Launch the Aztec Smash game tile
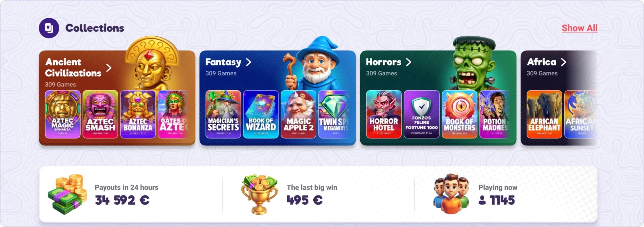Image resolution: width=644 pixels, height=227 pixels. [100, 114]
